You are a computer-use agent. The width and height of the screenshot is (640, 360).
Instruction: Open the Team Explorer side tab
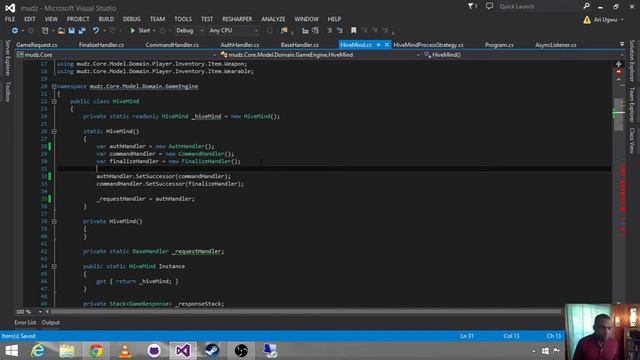[632, 105]
